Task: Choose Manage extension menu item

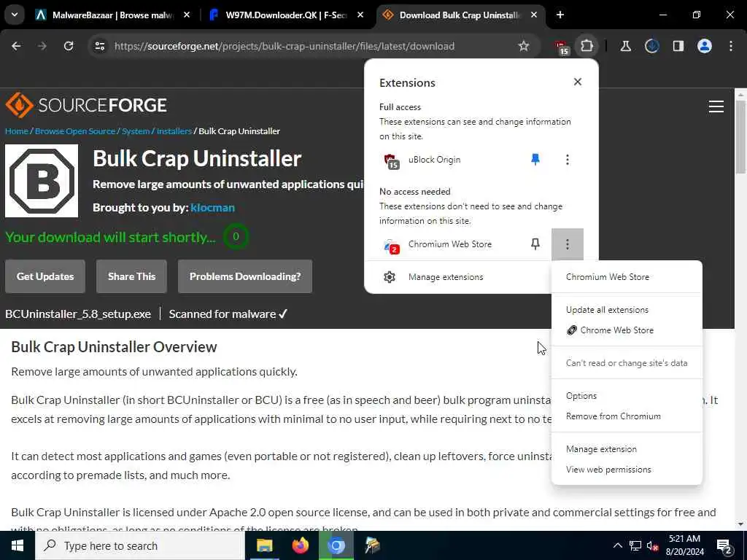Action: [601, 449]
